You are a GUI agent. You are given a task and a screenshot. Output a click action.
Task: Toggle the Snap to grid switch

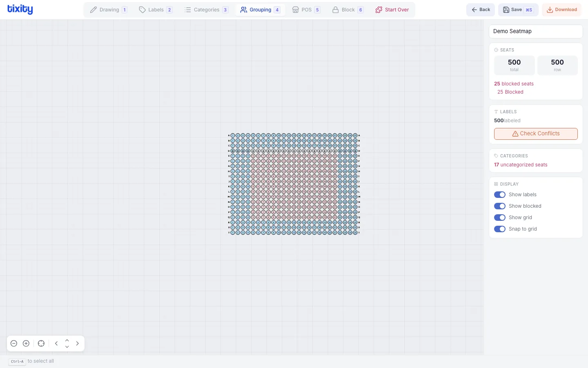click(x=500, y=229)
